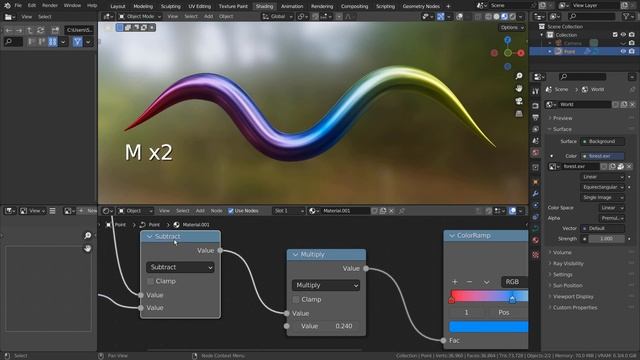640x360 pixels.
Task: Open the Output properties tab icon
Action: 536,118
